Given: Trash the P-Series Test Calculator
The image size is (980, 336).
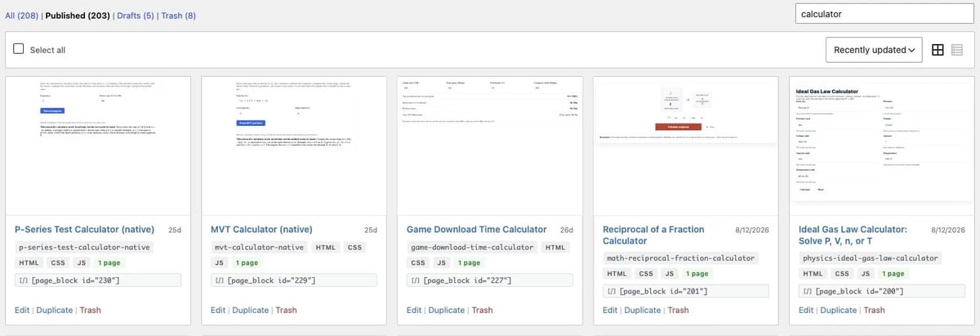Looking at the screenshot, I should (90, 311).
